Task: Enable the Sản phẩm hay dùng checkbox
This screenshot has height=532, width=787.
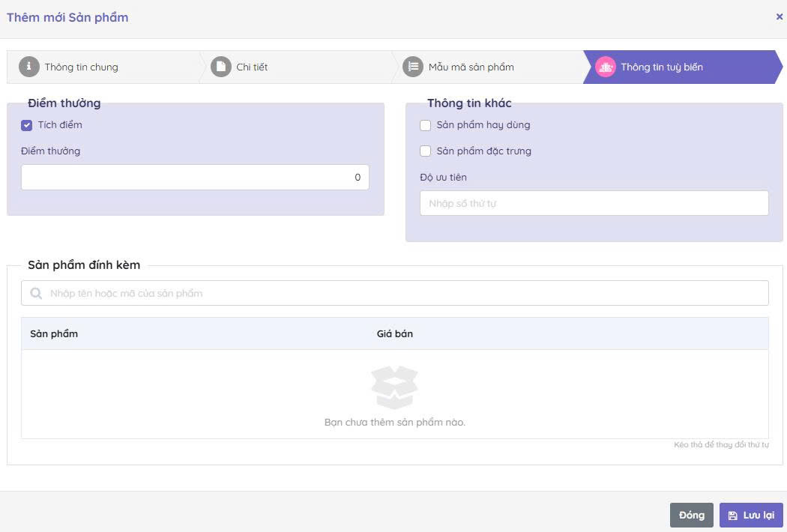Action: tap(426, 125)
